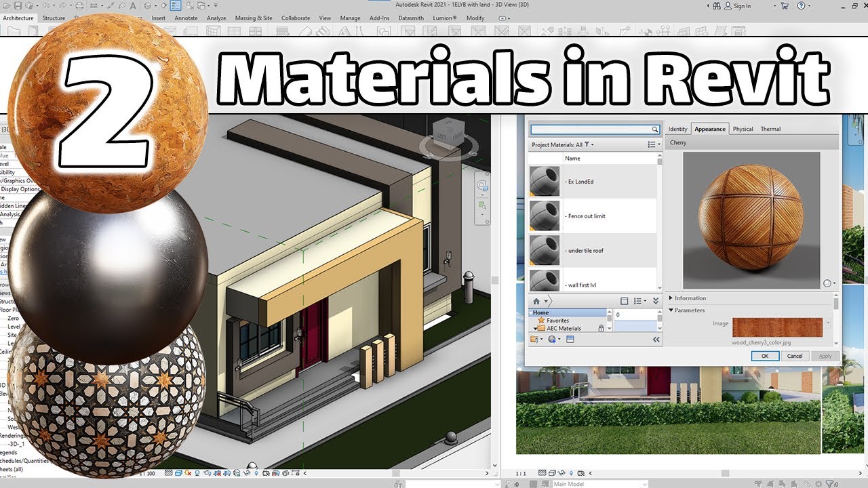Image resolution: width=868 pixels, height=488 pixels.
Task: Collapse the material editor with double-arrow icon
Action: click(x=656, y=340)
